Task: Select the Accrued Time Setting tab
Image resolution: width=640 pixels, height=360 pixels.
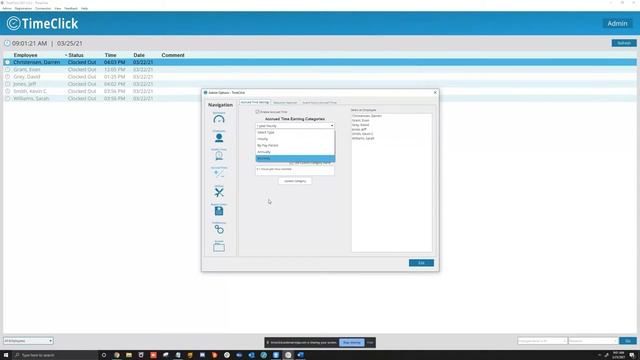Action: coord(254,102)
